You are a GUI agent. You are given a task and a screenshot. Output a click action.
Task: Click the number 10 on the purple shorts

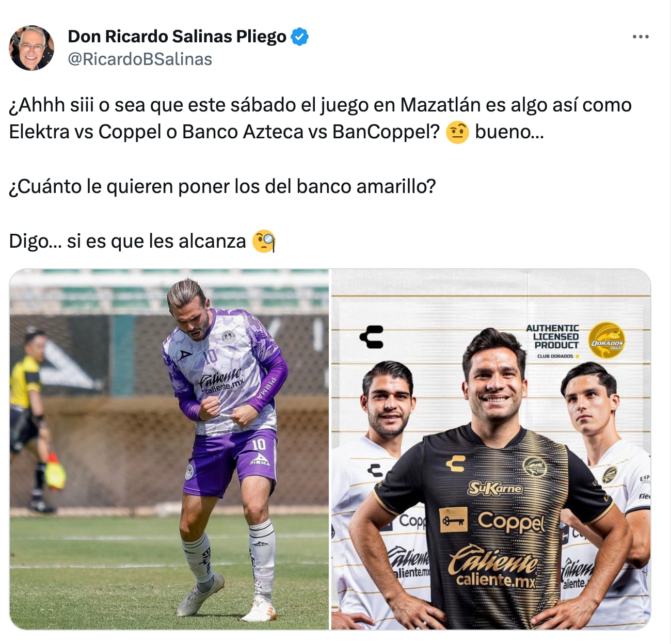(x=259, y=444)
